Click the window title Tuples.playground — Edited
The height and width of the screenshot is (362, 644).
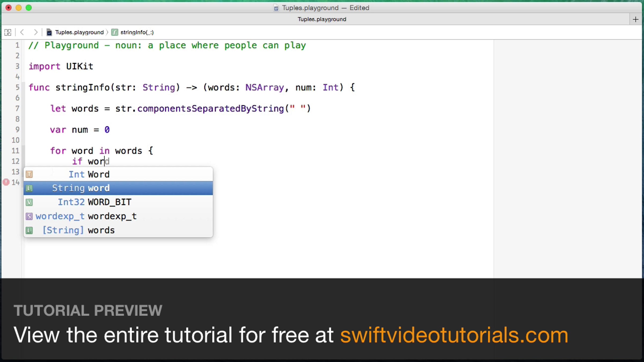click(x=325, y=8)
